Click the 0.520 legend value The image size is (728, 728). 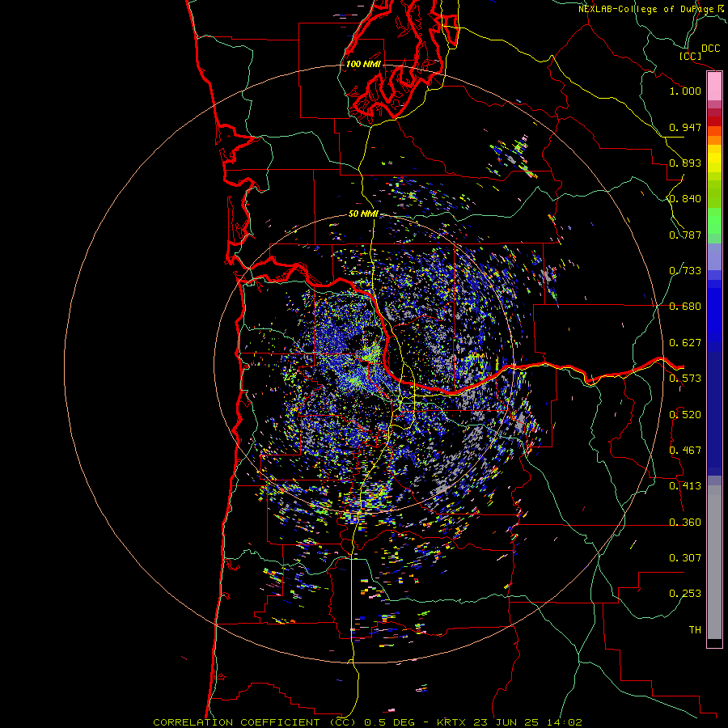coord(685,415)
